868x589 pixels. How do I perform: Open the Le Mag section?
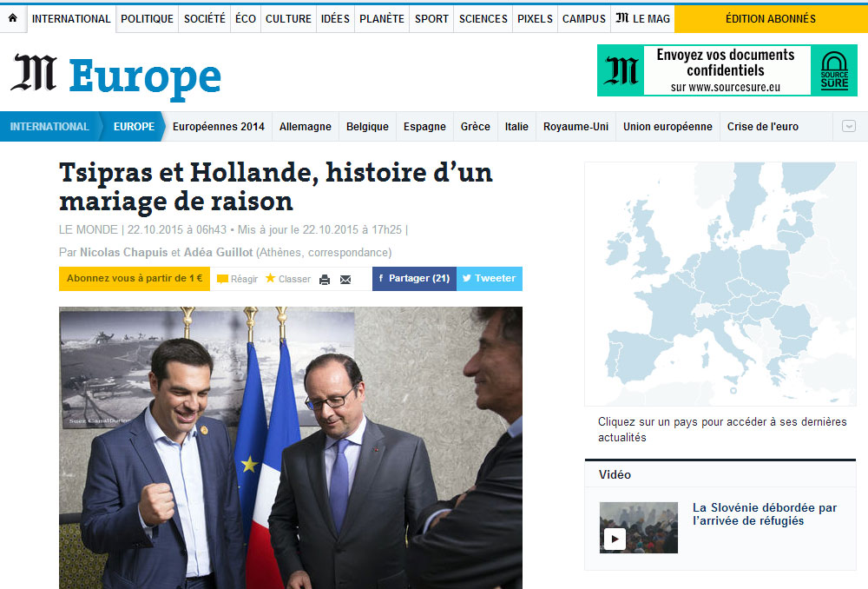(x=642, y=19)
